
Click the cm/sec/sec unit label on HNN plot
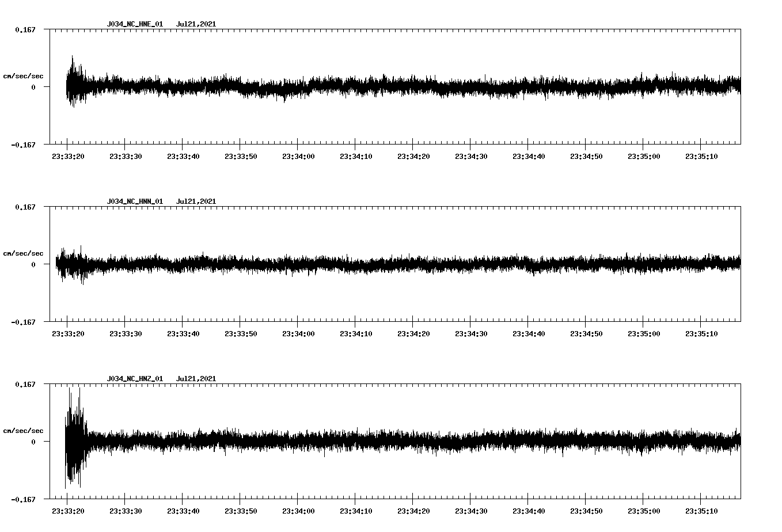point(24,253)
